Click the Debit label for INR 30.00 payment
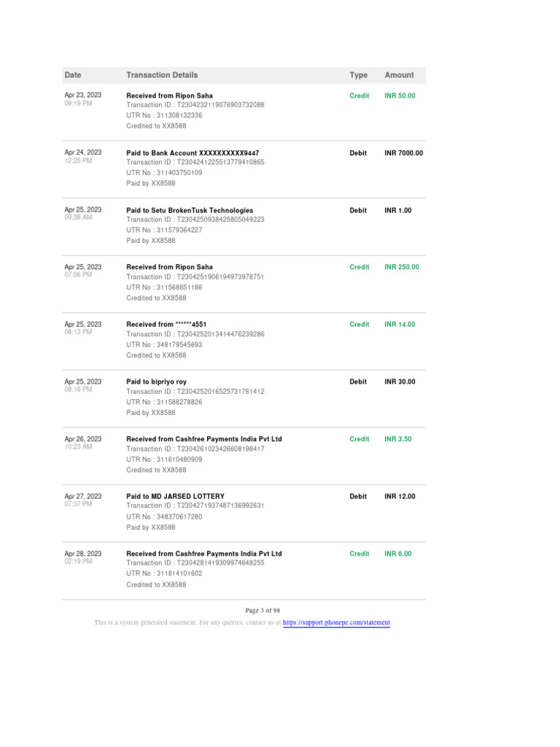Viewport: 560px width, 747px height. pyautogui.click(x=358, y=382)
